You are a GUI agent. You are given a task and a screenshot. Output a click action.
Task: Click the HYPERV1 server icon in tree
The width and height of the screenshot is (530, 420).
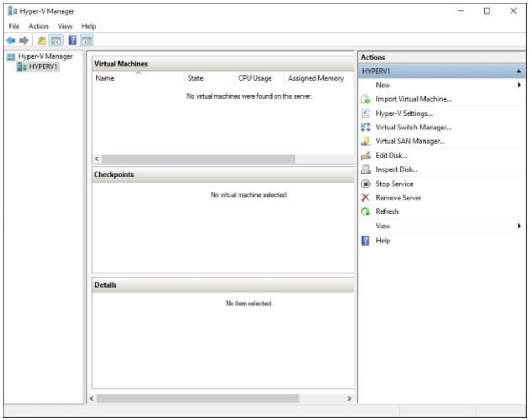22,67
